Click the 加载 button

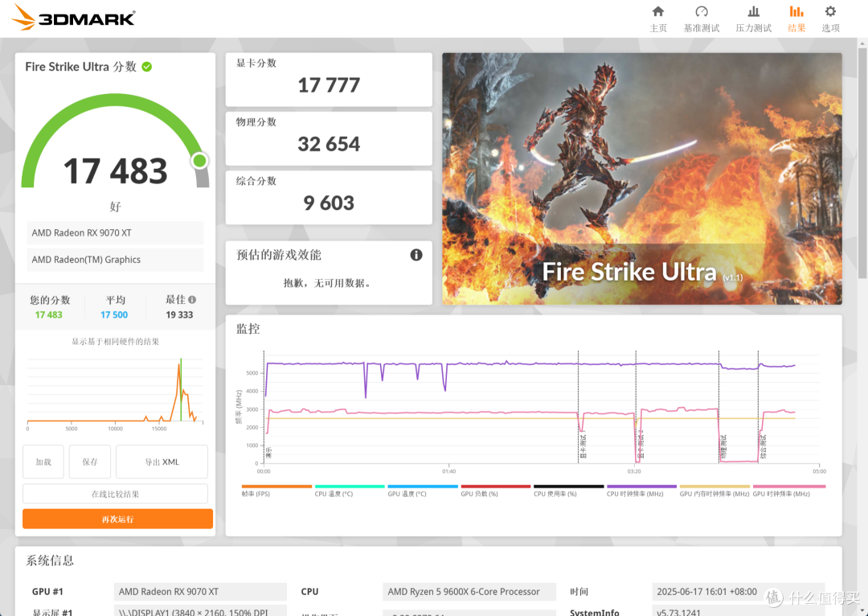[43, 462]
